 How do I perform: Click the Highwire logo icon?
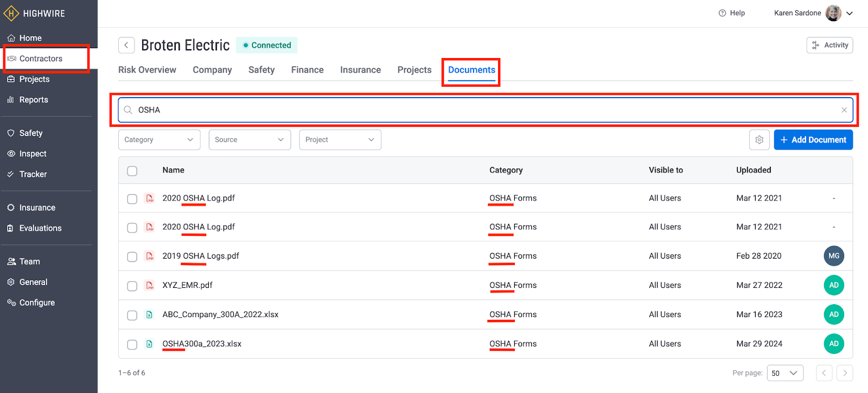point(11,13)
